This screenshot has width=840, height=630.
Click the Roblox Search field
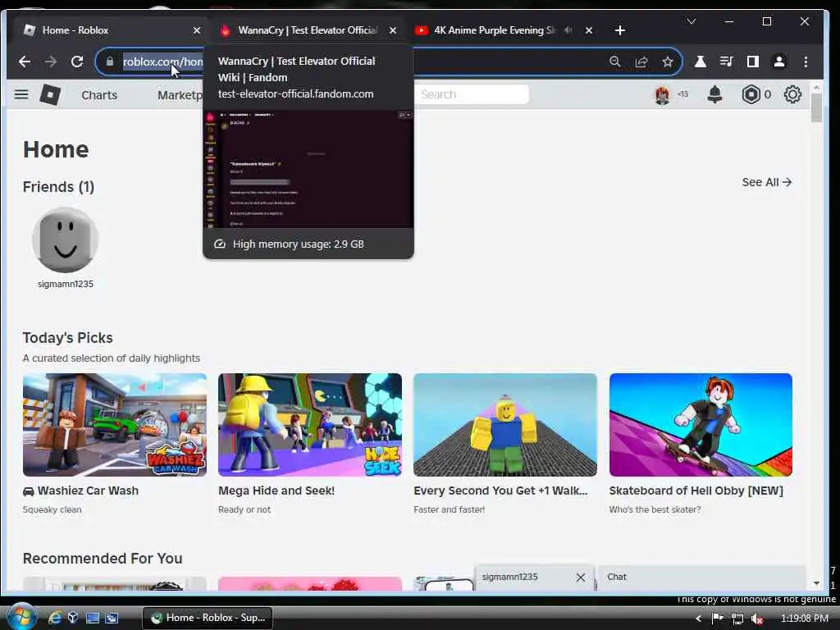(x=472, y=94)
